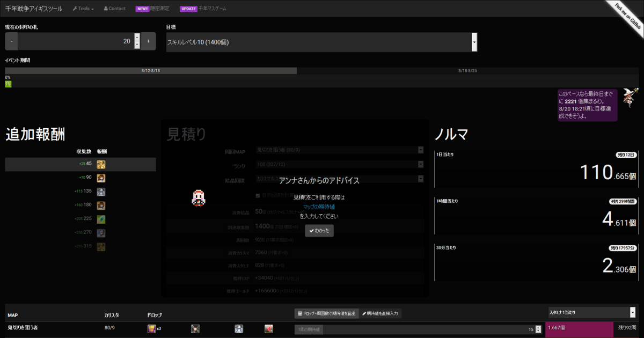
Task: Click the green feather reward icon for 225
Action: click(101, 219)
